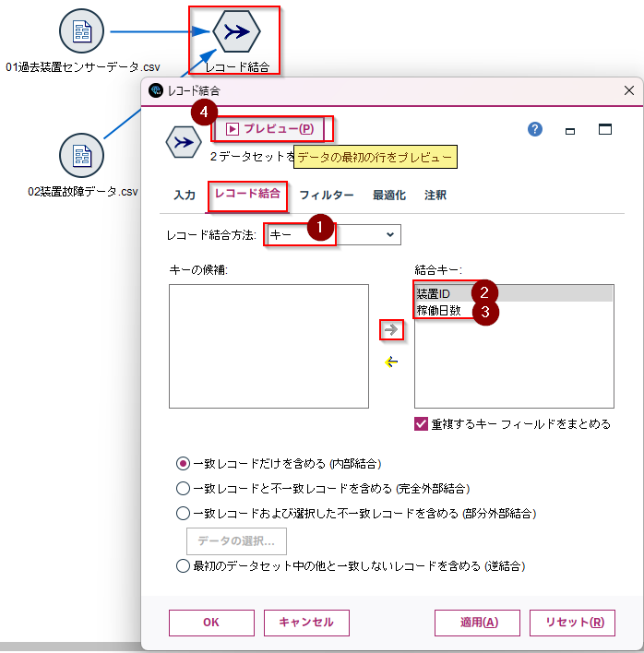This screenshot has width=644, height=653.
Task: Click the プレビュー(P) button
Action: click(270, 129)
